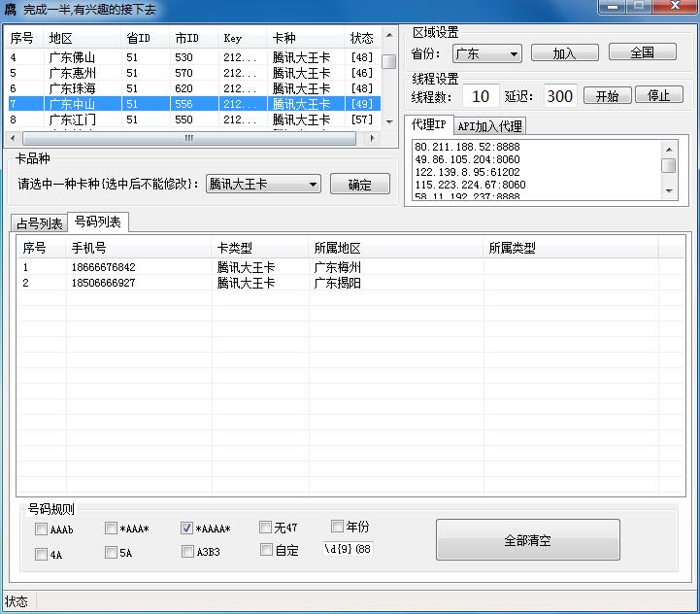The image size is (700, 614).
Task: Open the 代理IP tab
Action: coord(429,124)
